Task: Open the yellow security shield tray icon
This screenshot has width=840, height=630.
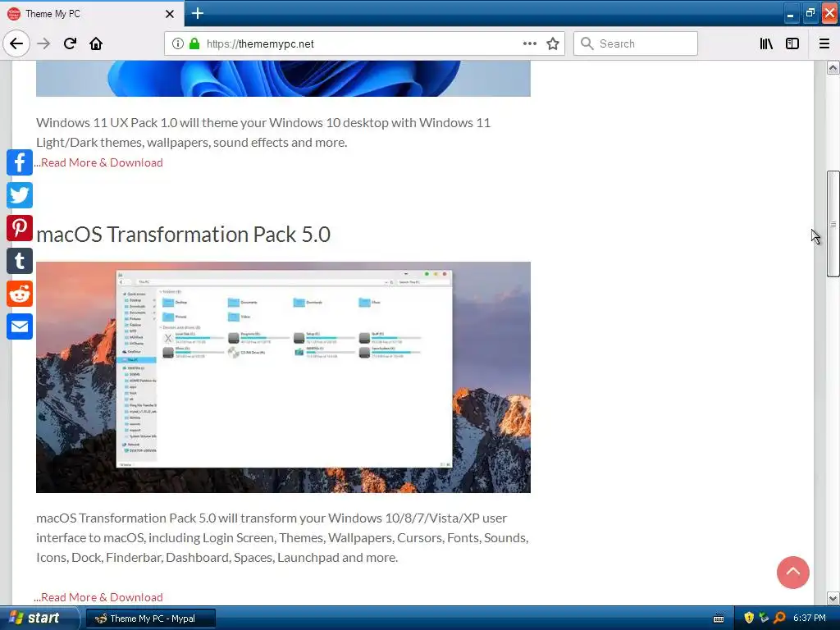Action: 749,619
